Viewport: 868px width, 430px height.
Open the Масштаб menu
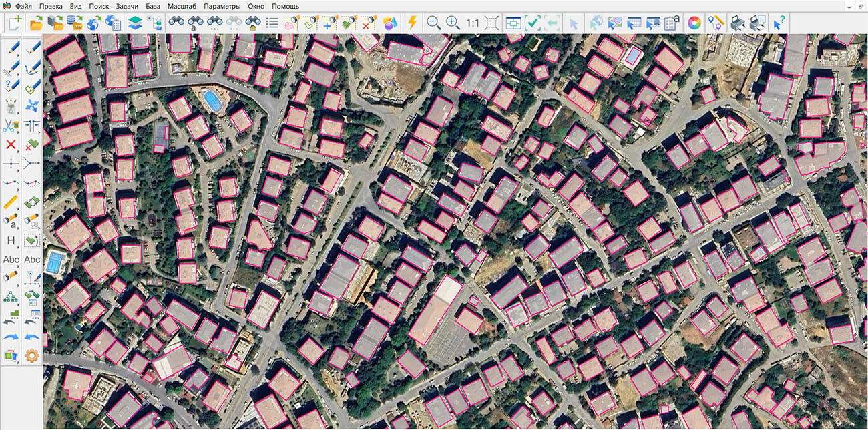click(182, 6)
